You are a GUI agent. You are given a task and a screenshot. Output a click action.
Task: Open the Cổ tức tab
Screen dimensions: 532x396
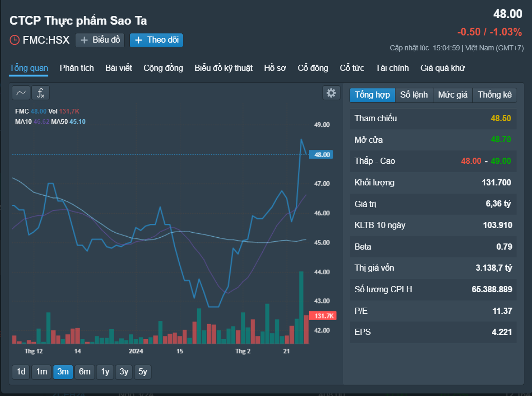click(352, 68)
